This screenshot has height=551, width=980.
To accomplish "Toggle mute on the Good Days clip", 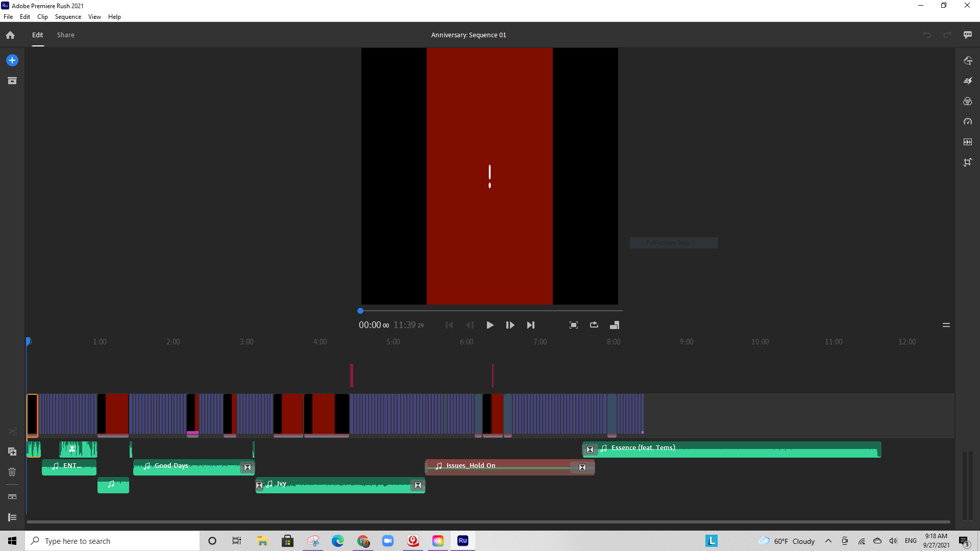I will (248, 467).
